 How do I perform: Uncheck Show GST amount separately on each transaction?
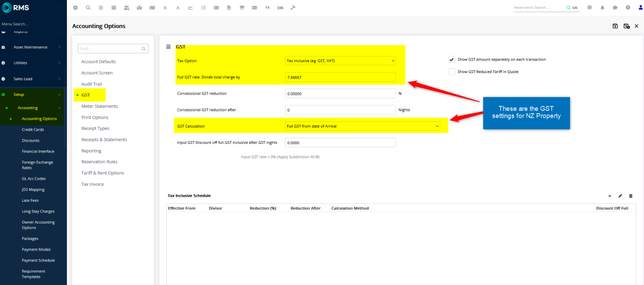click(x=452, y=59)
